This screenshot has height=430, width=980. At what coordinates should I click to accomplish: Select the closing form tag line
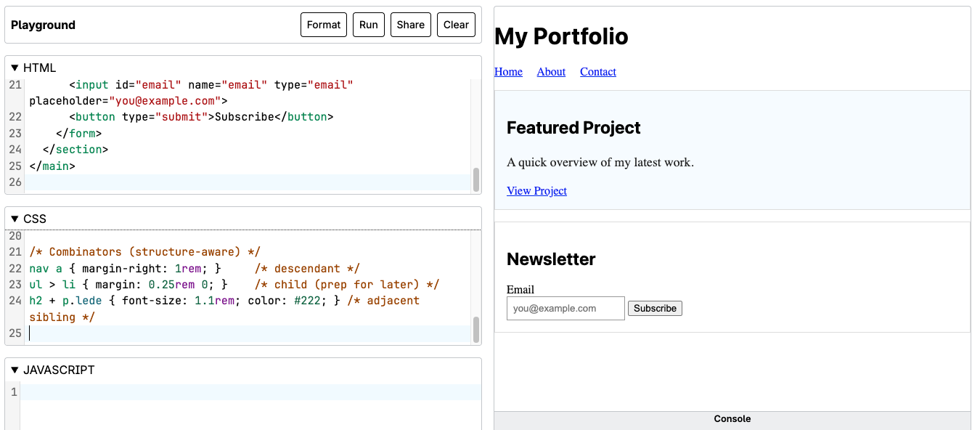click(79, 133)
